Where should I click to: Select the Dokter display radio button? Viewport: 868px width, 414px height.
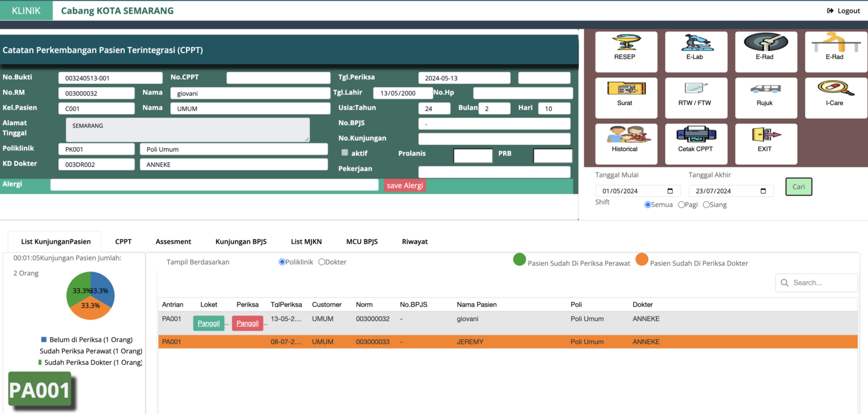coord(322,262)
